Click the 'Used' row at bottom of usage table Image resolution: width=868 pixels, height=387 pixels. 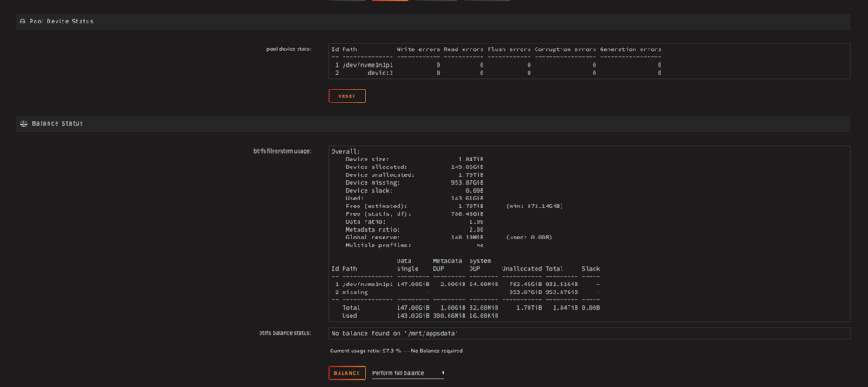[x=420, y=316]
